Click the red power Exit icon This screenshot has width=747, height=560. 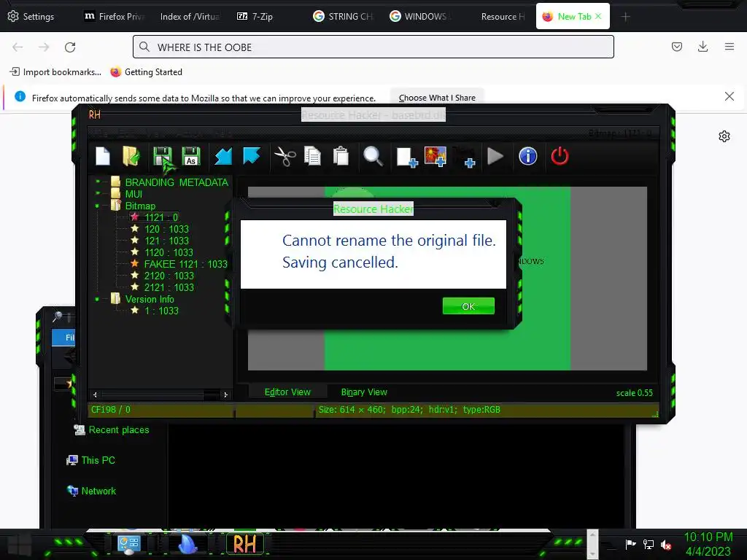pos(560,156)
